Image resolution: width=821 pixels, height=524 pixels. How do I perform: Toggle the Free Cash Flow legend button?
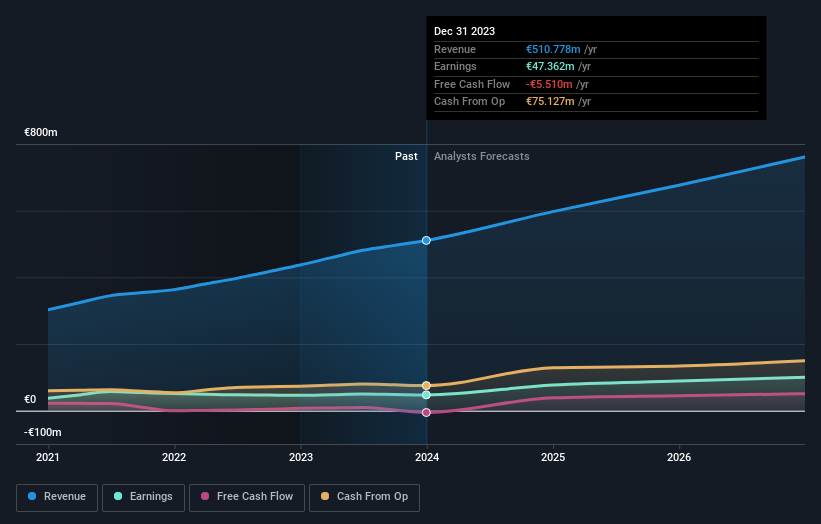coord(247,497)
